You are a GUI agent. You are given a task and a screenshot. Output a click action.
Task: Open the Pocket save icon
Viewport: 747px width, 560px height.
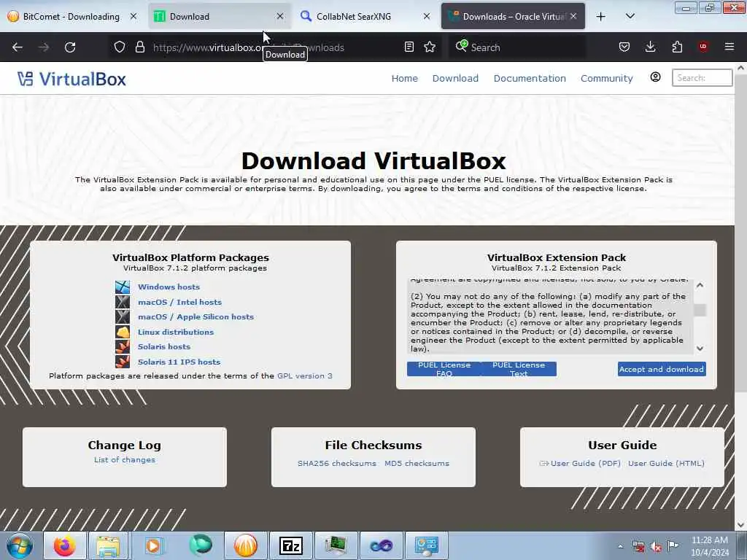pos(624,47)
